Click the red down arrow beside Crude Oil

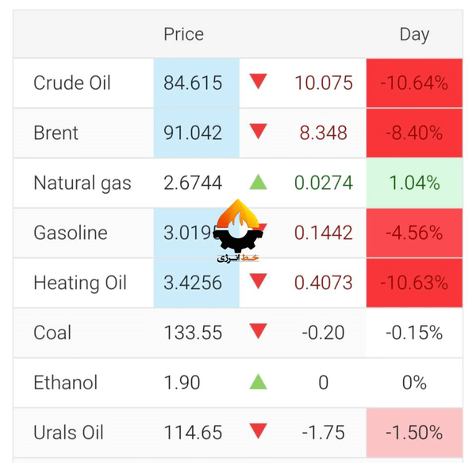(259, 82)
